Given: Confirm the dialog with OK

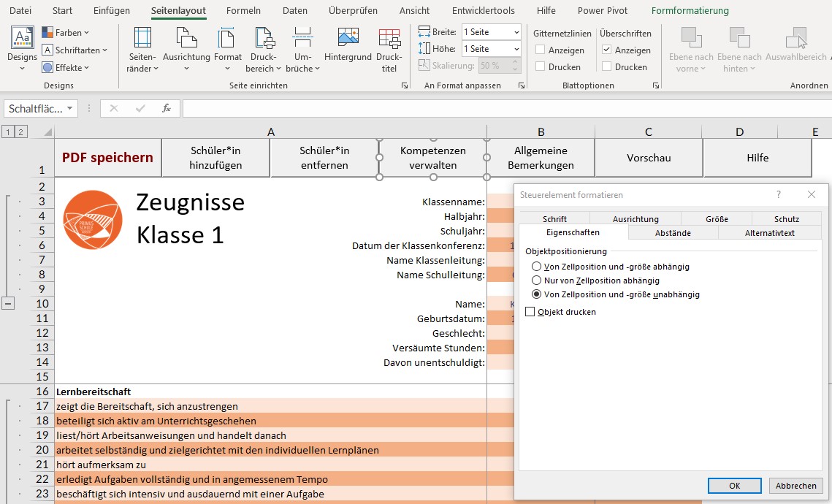Looking at the screenshot, I should 734,485.
